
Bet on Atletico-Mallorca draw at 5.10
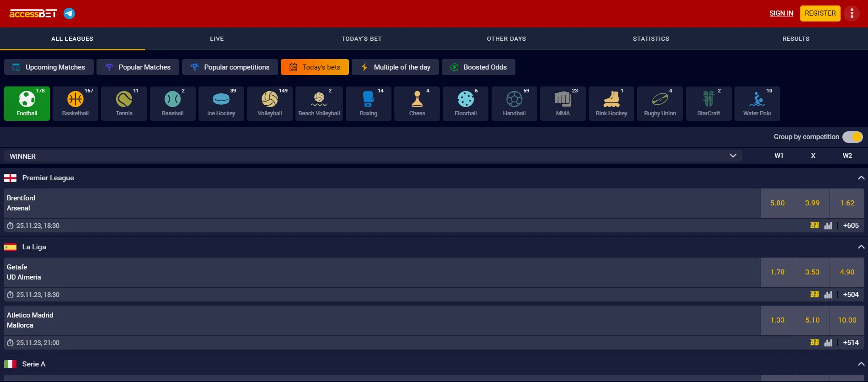pyautogui.click(x=812, y=320)
